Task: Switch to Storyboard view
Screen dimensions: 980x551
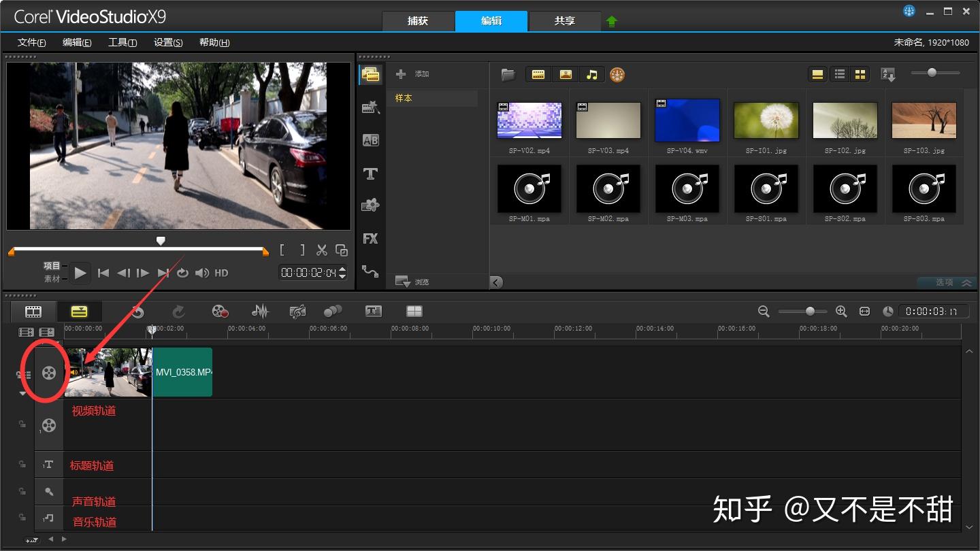Action: pyautogui.click(x=33, y=312)
